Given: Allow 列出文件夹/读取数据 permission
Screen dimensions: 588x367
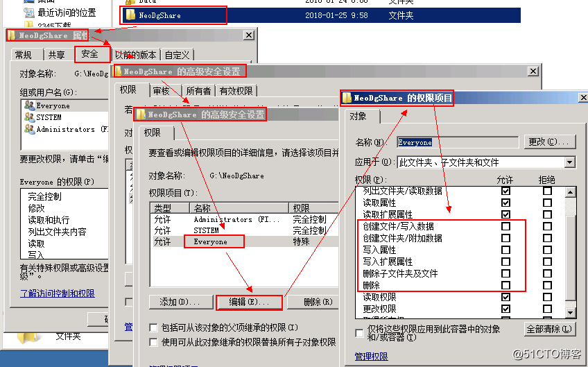Looking at the screenshot, I should pyautogui.click(x=506, y=191).
